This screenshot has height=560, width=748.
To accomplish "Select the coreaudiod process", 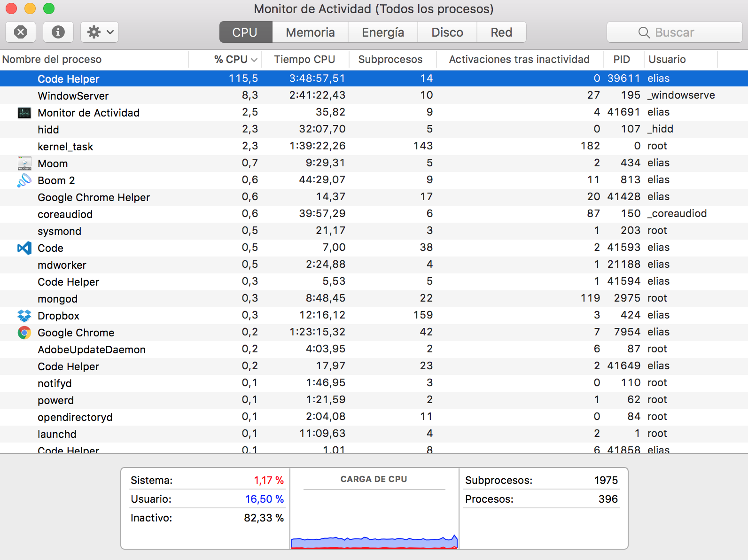I will [374, 214].
